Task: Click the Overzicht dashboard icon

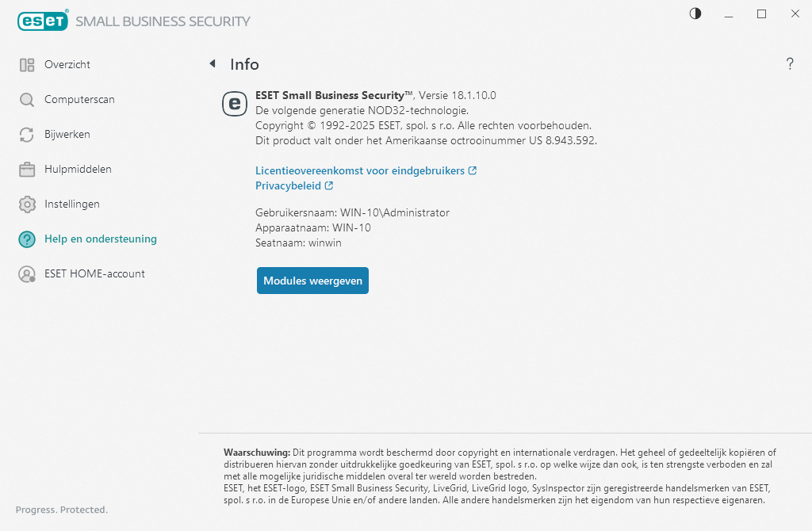Action: (27, 65)
